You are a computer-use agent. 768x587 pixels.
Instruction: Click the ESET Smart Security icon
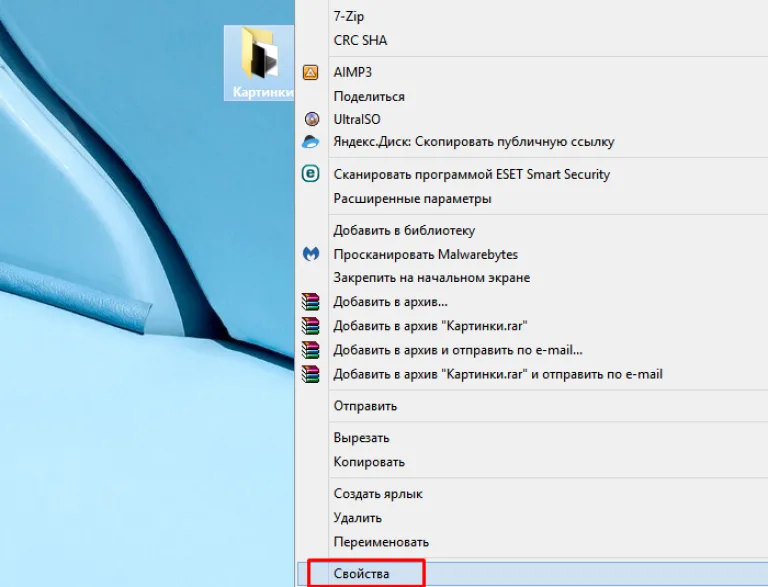[x=311, y=174]
